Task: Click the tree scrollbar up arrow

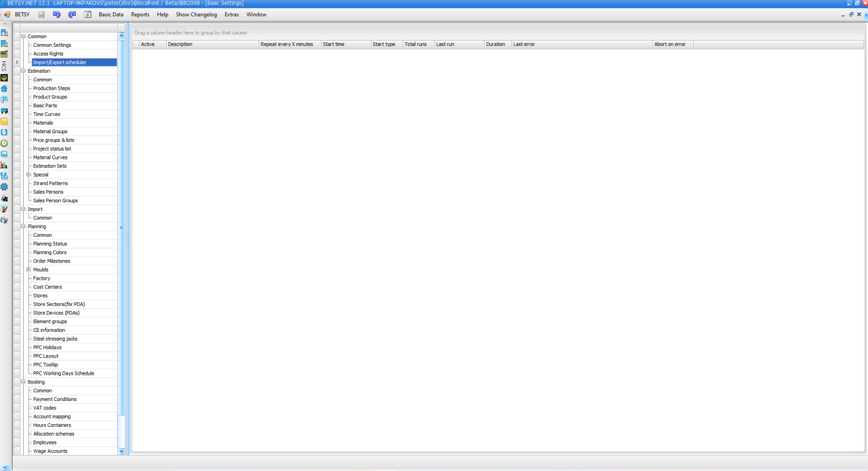Action: point(121,36)
